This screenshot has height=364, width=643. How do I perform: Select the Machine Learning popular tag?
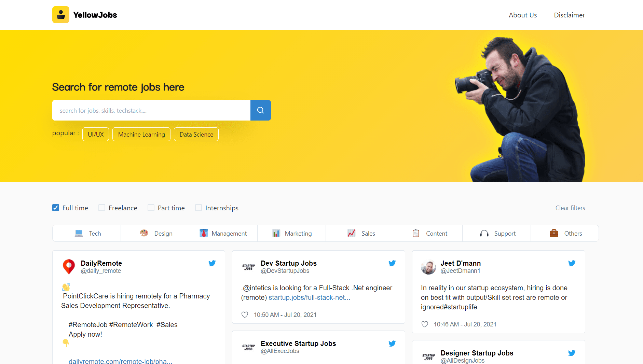[141, 134]
